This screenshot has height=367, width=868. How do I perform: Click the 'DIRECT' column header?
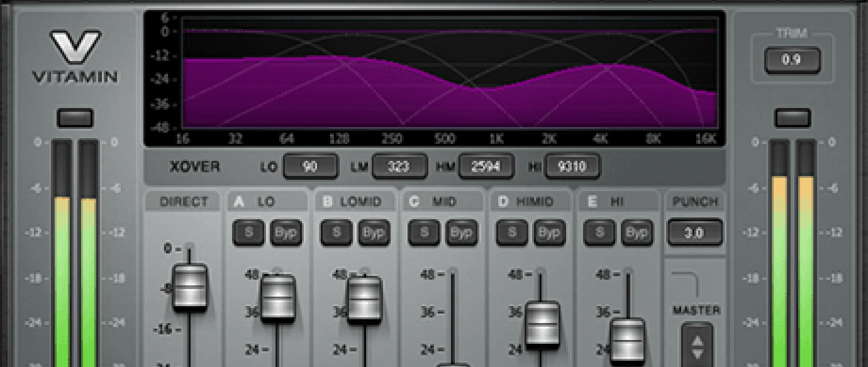pyautogui.click(x=184, y=202)
